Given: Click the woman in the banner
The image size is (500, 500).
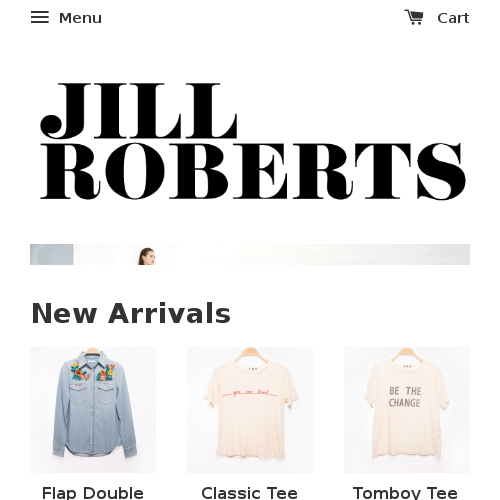Looking at the screenshot, I should (147, 256).
